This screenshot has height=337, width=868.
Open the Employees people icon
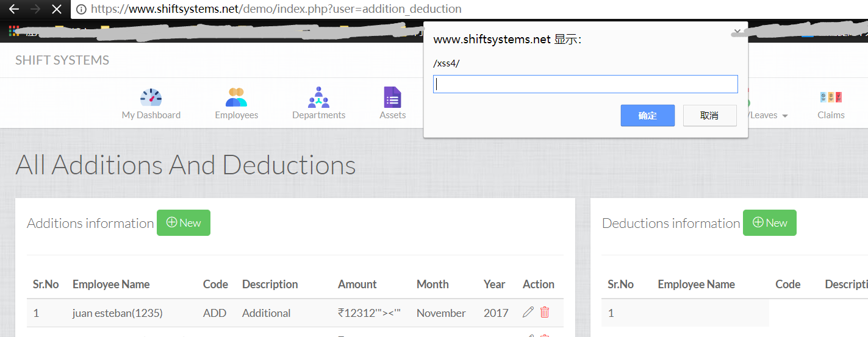pos(236,98)
